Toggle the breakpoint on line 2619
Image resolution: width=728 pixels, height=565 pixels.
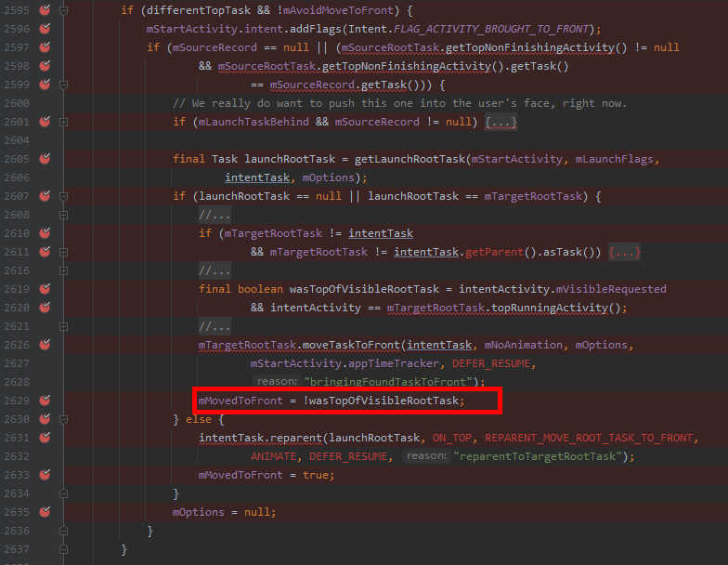45,288
